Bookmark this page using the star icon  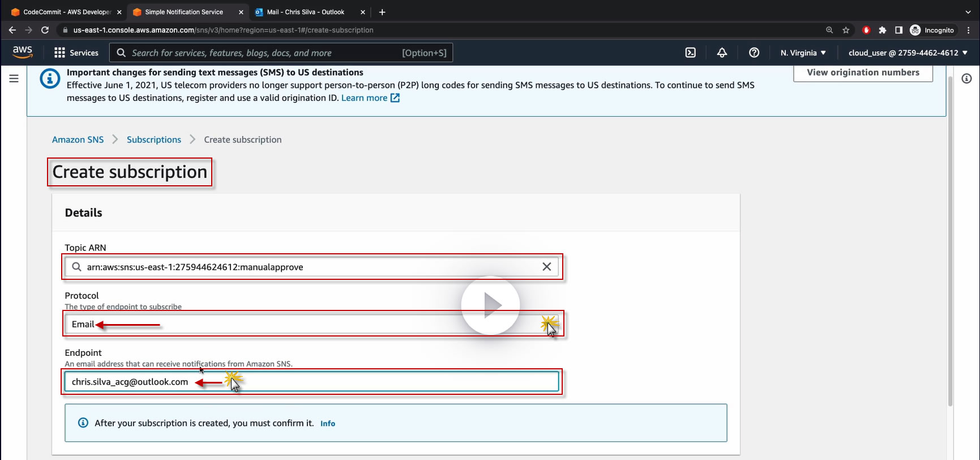[846, 30]
